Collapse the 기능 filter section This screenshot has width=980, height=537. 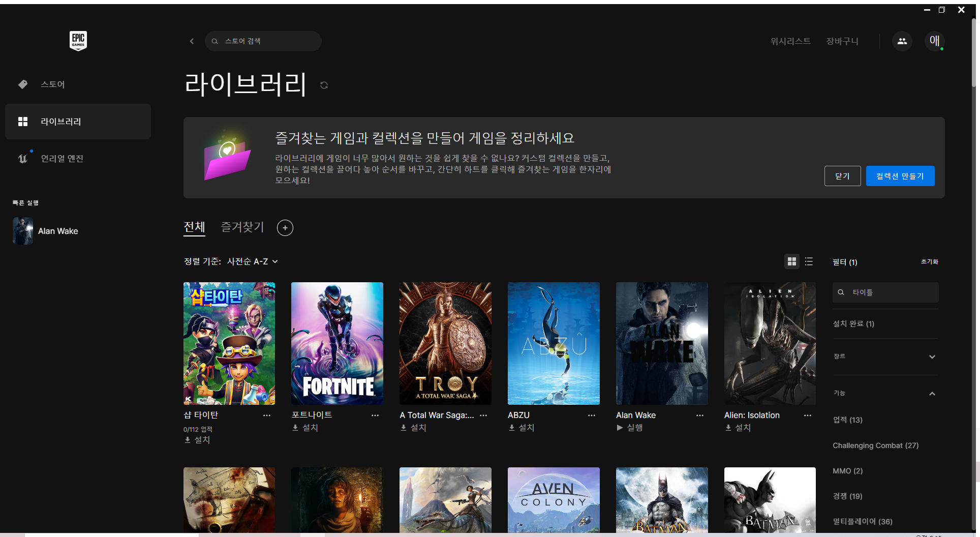click(885, 393)
